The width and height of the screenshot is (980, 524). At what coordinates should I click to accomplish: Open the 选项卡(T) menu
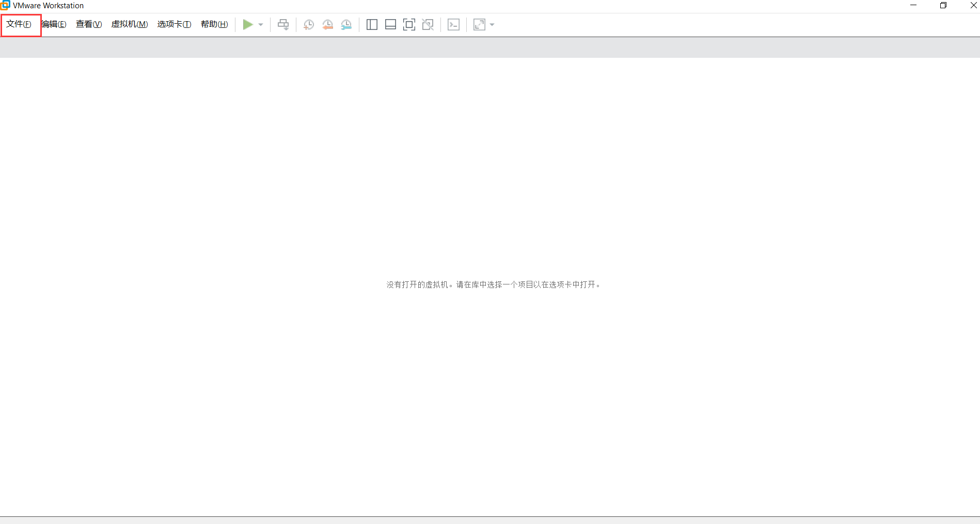point(175,24)
